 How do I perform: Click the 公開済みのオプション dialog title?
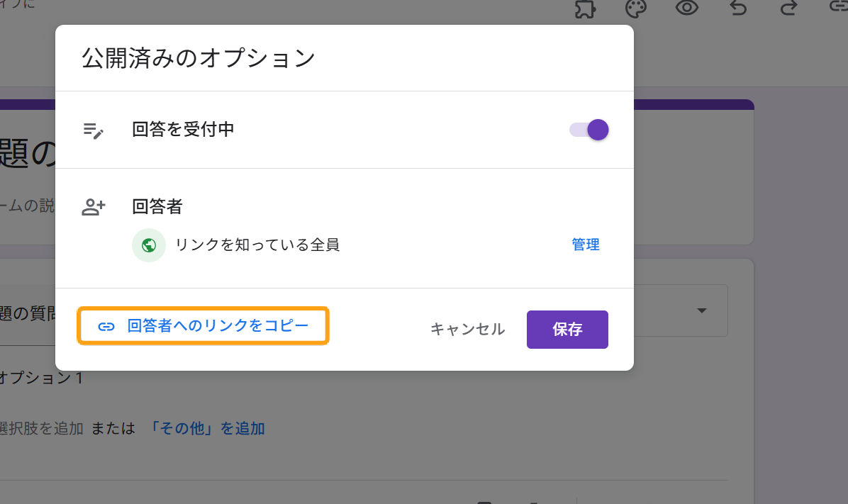click(199, 58)
